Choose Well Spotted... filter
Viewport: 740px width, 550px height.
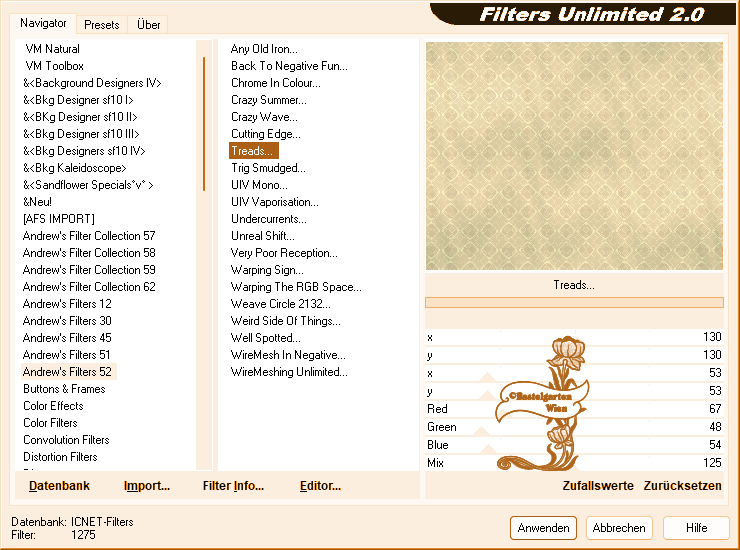(x=265, y=338)
